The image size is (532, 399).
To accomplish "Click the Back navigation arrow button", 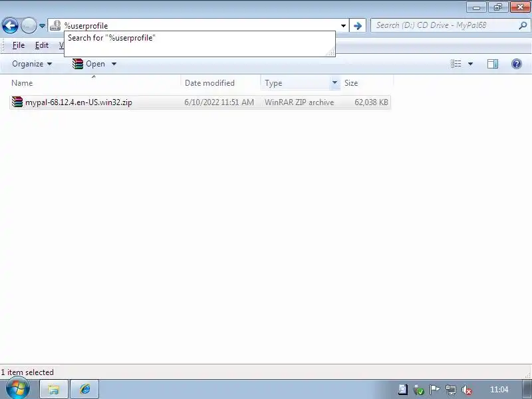I will [x=10, y=25].
